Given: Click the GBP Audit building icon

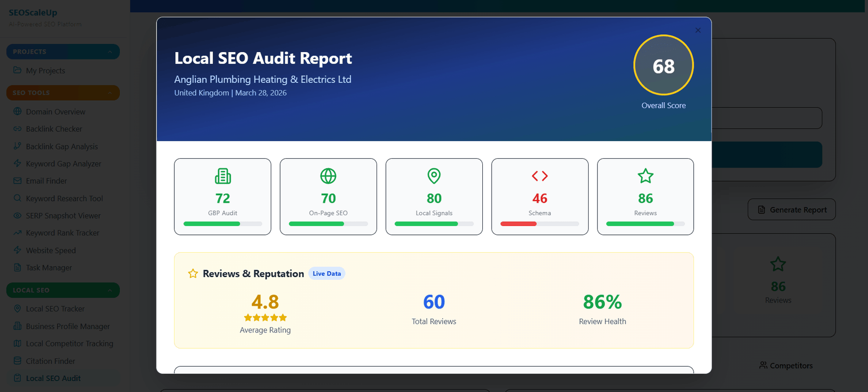Looking at the screenshot, I should click(x=222, y=176).
